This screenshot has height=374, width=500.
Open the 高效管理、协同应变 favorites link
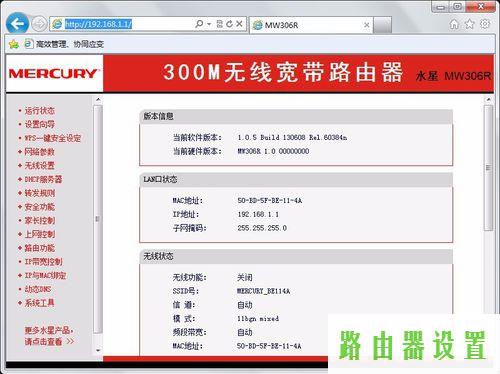tap(64, 44)
